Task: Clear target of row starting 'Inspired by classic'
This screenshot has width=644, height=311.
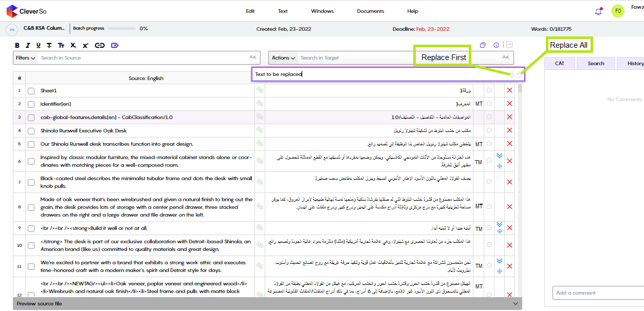Action: (509, 161)
